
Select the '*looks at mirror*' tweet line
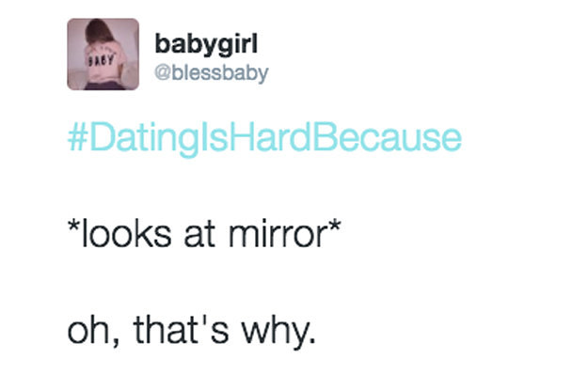click(204, 234)
